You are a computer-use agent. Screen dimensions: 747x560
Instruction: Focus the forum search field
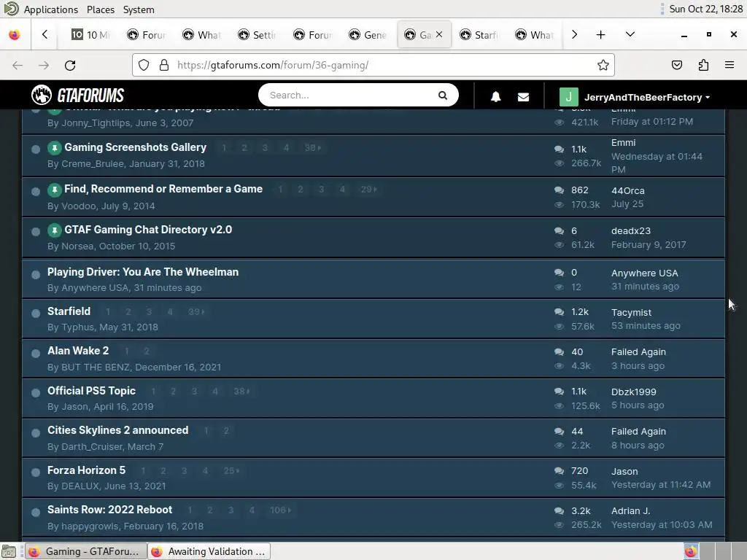[x=350, y=96]
